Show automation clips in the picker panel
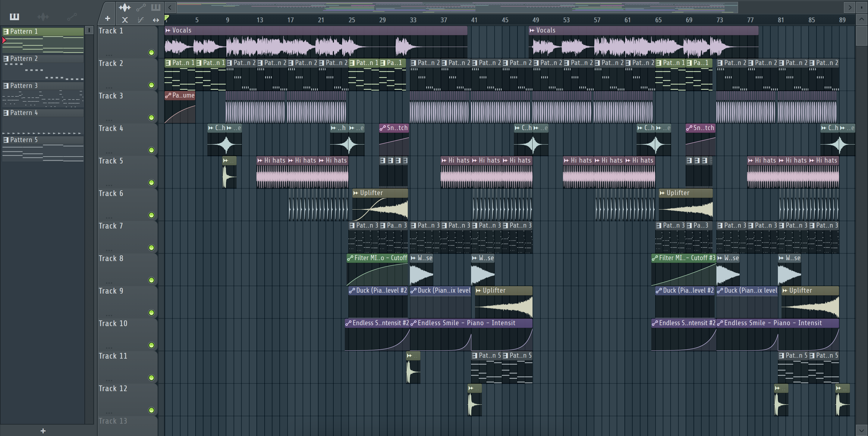The height and width of the screenshot is (436, 868). [x=72, y=17]
